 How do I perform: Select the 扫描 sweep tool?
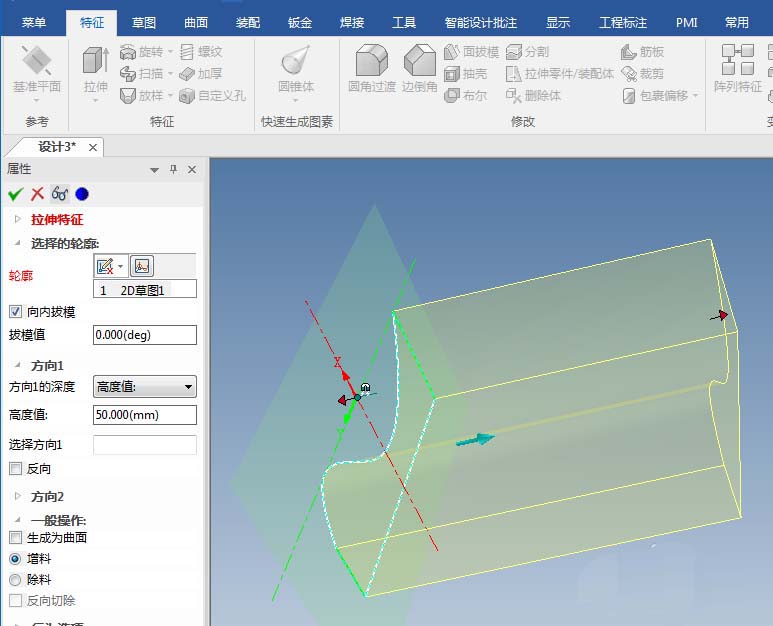point(141,73)
